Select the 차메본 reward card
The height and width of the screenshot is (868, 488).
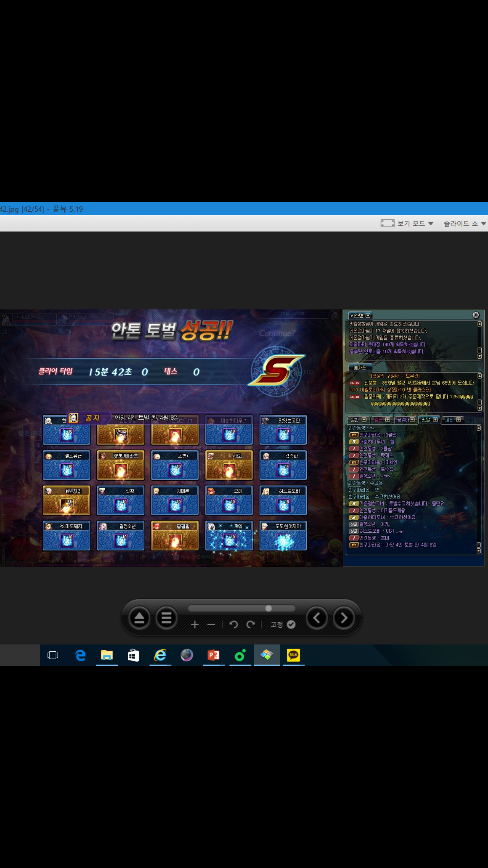pos(175,500)
